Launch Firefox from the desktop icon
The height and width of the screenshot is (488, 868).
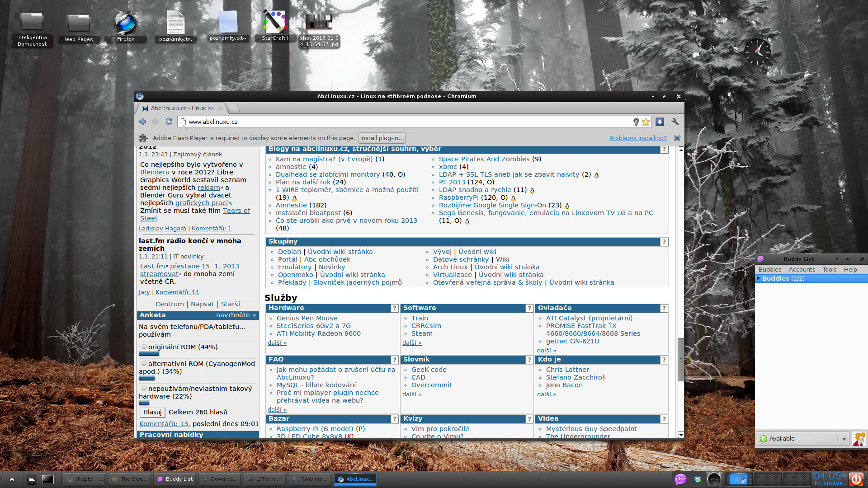pyautogui.click(x=126, y=27)
